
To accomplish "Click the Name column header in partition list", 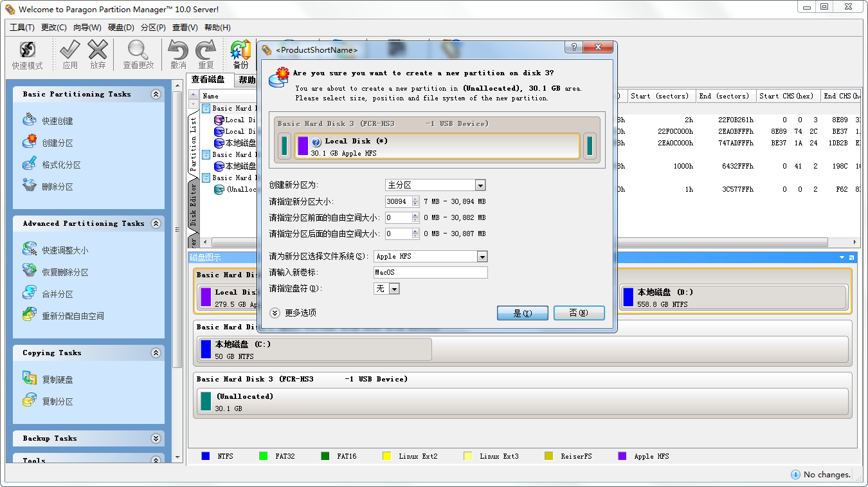I will tap(228, 96).
